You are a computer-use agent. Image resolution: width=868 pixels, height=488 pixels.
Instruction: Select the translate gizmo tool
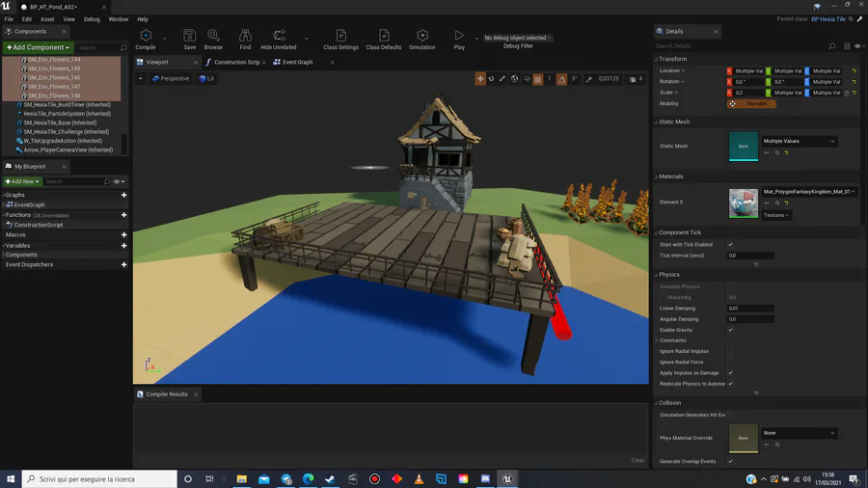pyautogui.click(x=480, y=78)
